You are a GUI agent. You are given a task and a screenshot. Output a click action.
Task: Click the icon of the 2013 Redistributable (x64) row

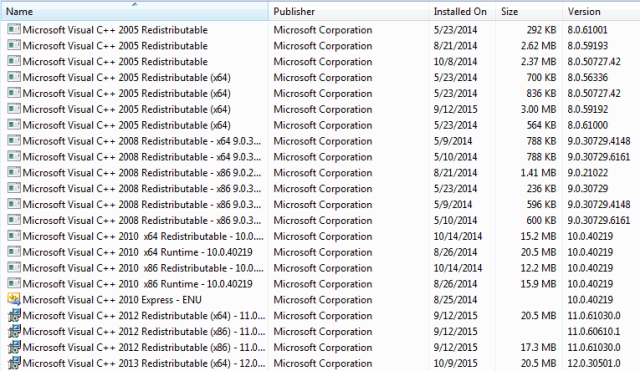14,363
